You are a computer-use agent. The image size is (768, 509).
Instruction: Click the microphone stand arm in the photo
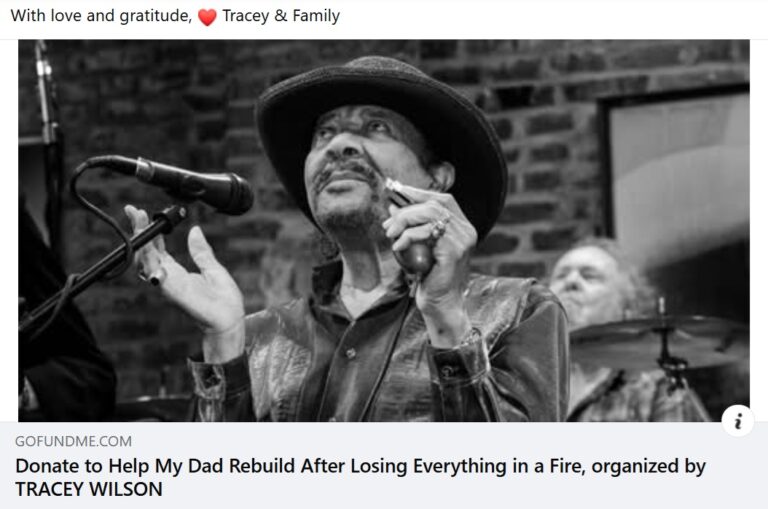tap(100, 262)
